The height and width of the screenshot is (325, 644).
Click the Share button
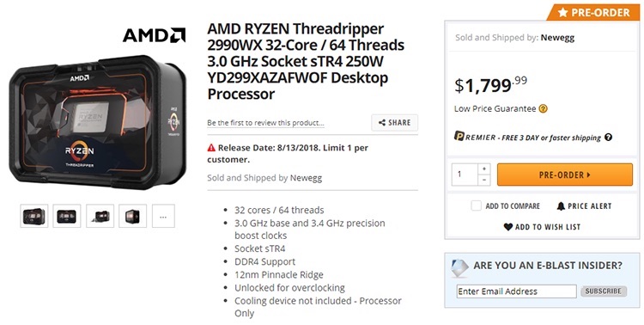(x=395, y=123)
